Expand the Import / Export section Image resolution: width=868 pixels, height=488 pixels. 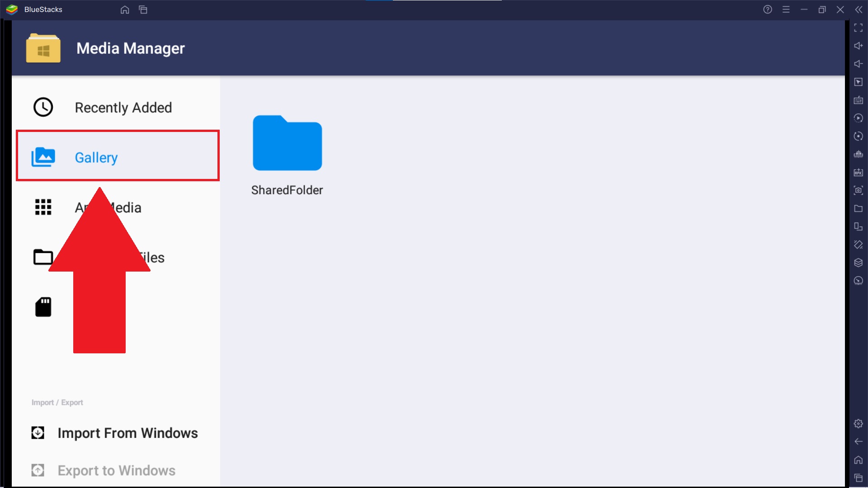pos(57,402)
